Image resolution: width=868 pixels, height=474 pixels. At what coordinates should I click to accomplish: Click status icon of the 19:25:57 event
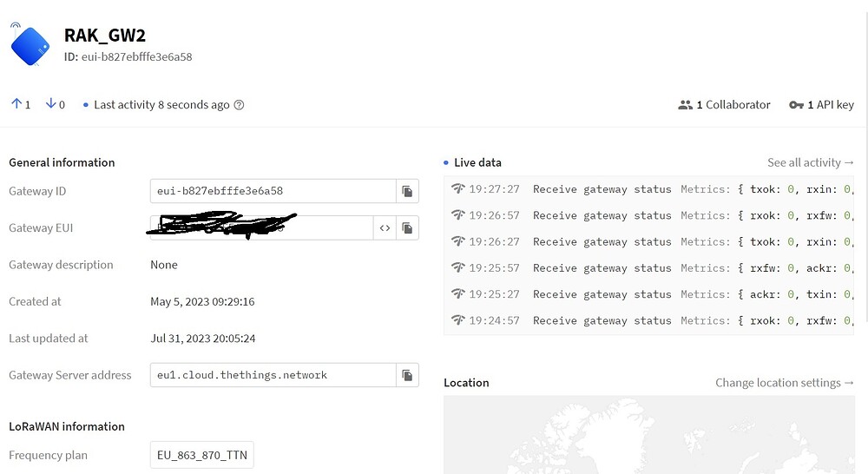click(x=457, y=267)
